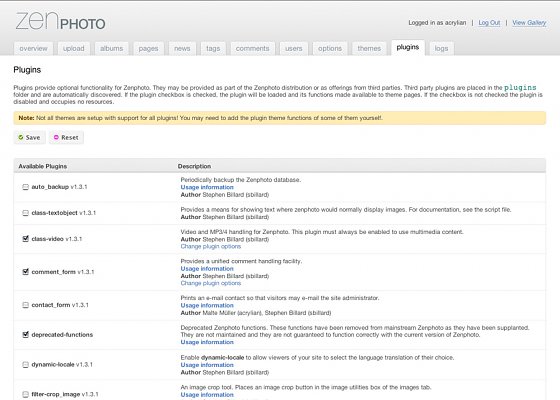Click 'Provides a unified comment handling facility' text
Image resolution: width=560 pixels, height=400 pixels.
click(x=241, y=261)
